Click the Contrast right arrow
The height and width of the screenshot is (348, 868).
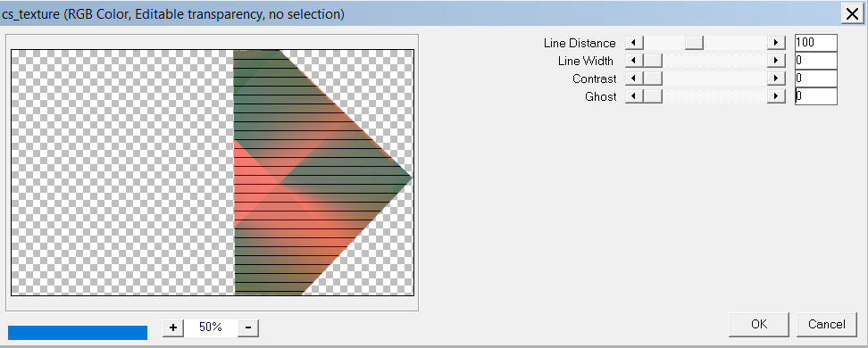point(776,79)
